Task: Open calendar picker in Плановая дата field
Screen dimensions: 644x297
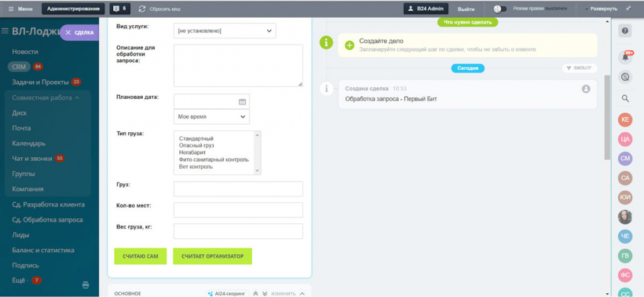Action: pyautogui.click(x=242, y=101)
